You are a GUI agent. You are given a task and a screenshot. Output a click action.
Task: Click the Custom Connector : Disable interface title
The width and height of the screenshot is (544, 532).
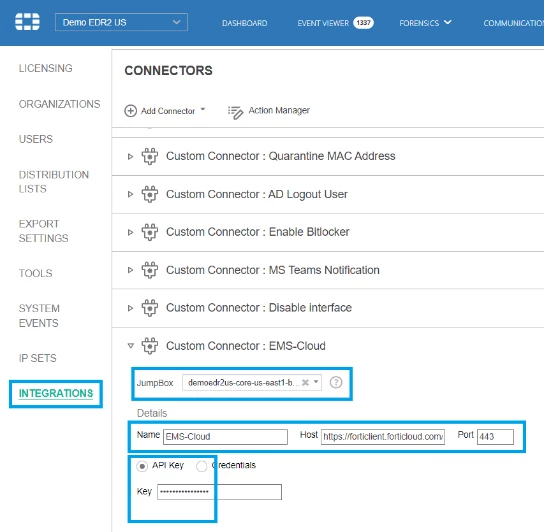[x=259, y=308]
